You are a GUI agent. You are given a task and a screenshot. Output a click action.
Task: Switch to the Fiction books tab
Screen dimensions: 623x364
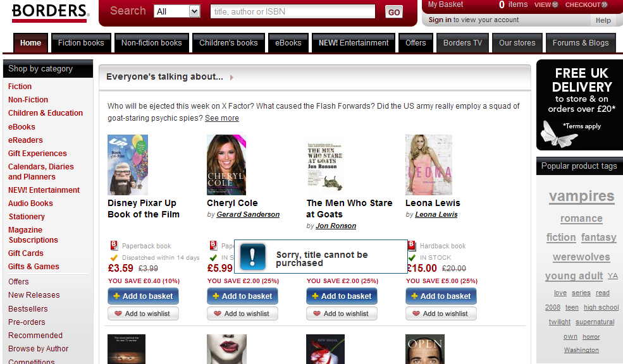(x=81, y=43)
